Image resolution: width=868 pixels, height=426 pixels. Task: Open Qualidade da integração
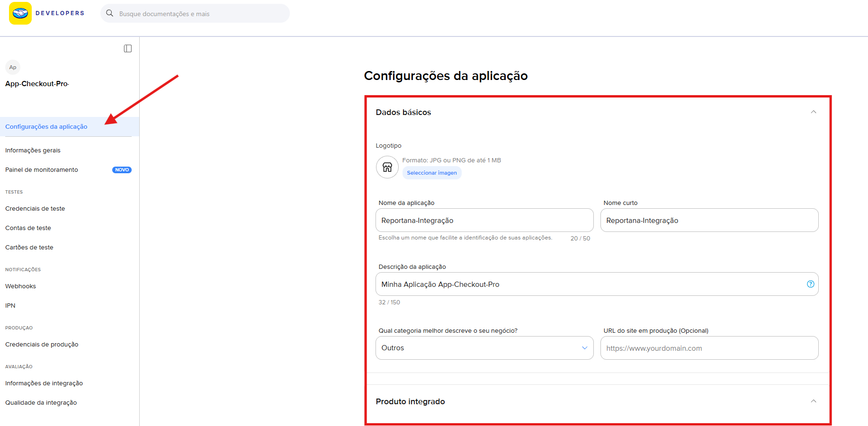click(x=41, y=403)
